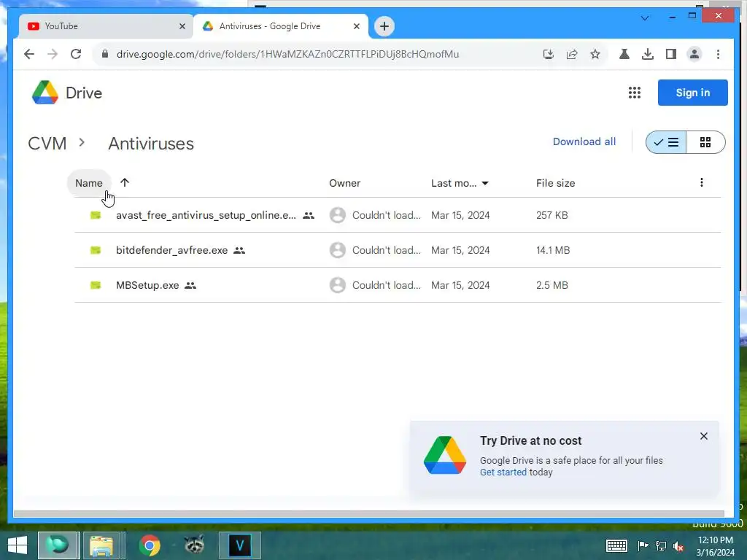The height and width of the screenshot is (560, 747).
Task: Open Chrome Labs flask icon
Action: pos(624,54)
